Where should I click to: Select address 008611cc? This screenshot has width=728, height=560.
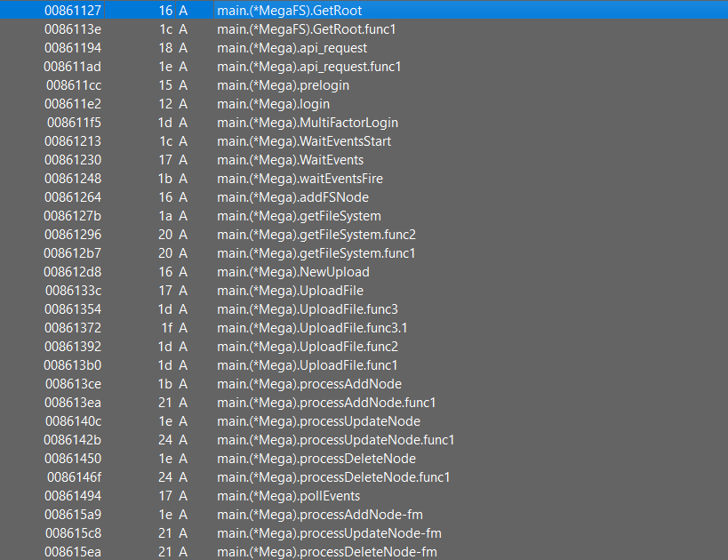point(74,85)
